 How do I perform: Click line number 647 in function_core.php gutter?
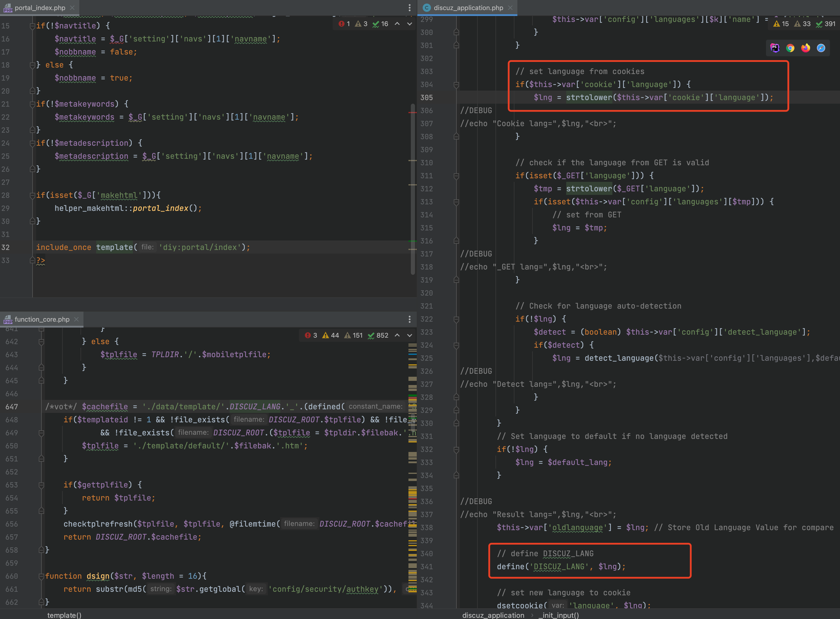[x=12, y=407]
